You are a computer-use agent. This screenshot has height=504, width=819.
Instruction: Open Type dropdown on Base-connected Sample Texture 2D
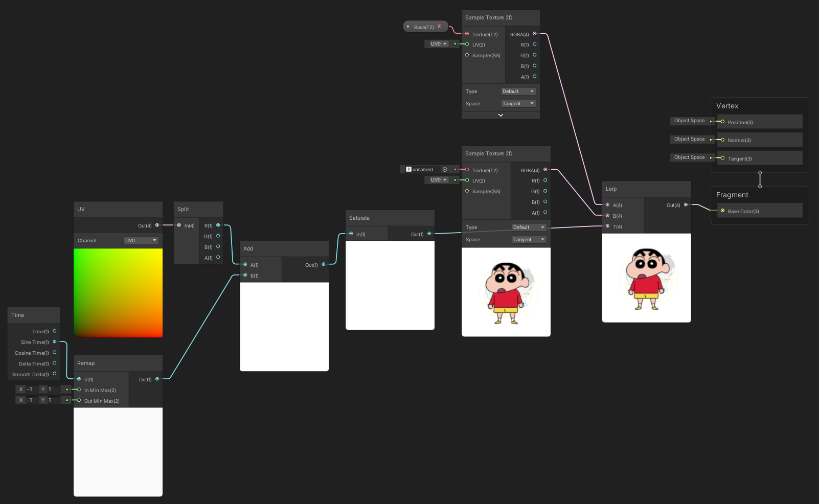(518, 91)
